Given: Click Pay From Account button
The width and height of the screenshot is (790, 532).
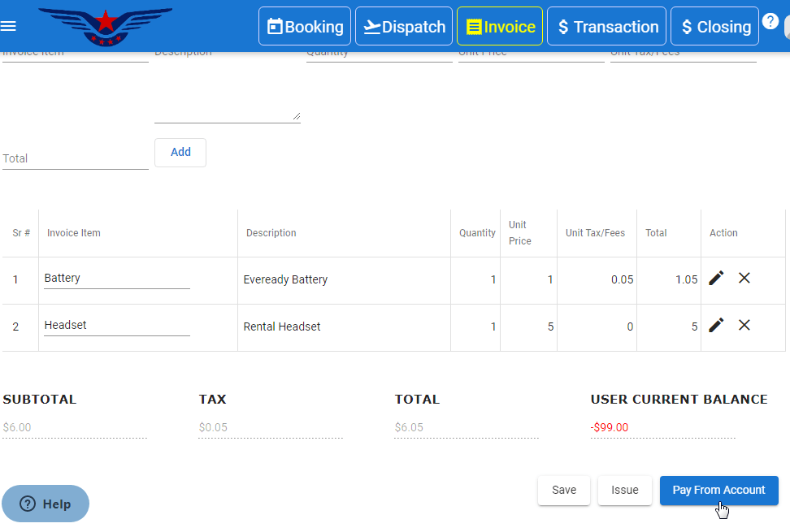Looking at the screenshot, I should click(719, 491).
